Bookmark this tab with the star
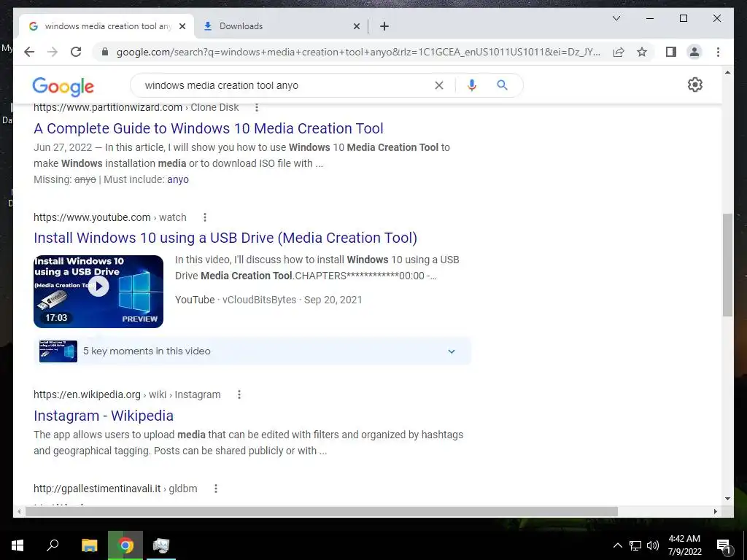 pos(642,52)
